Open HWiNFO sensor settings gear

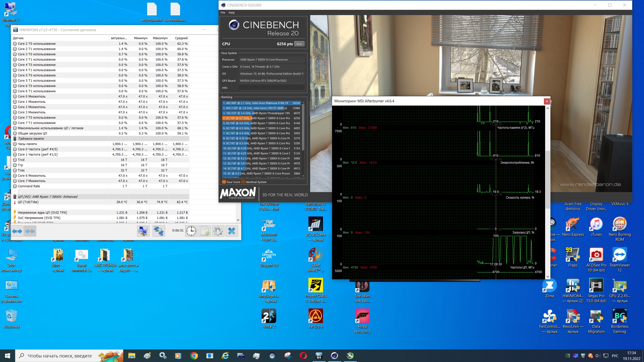coord(218,231)
